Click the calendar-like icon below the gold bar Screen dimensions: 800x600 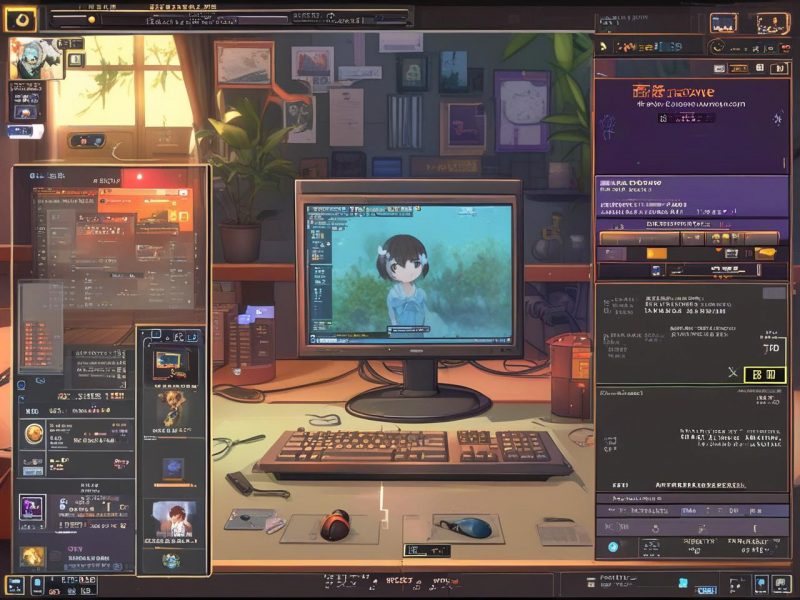(x=731, y=253)
